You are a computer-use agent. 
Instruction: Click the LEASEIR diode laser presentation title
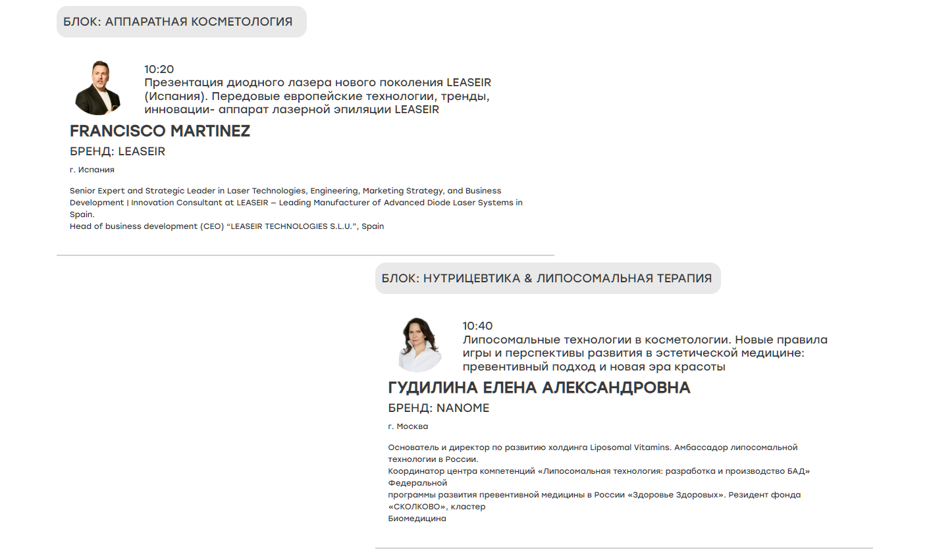318,96
